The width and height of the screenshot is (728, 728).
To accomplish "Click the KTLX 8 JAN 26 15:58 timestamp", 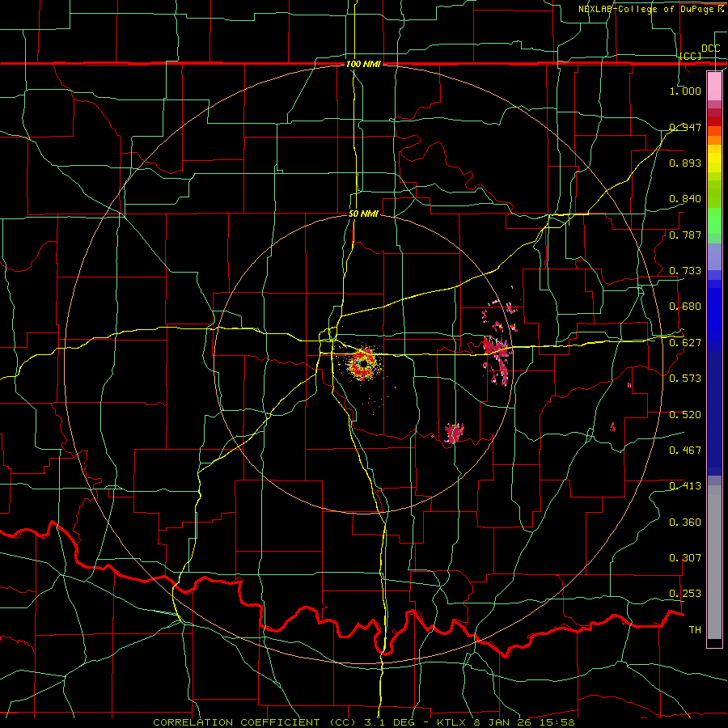I will (x=506, y=722).
